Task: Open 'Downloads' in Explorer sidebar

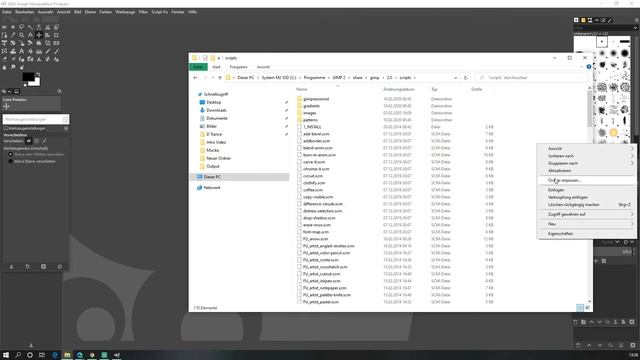Action: (x=216, y=110)
